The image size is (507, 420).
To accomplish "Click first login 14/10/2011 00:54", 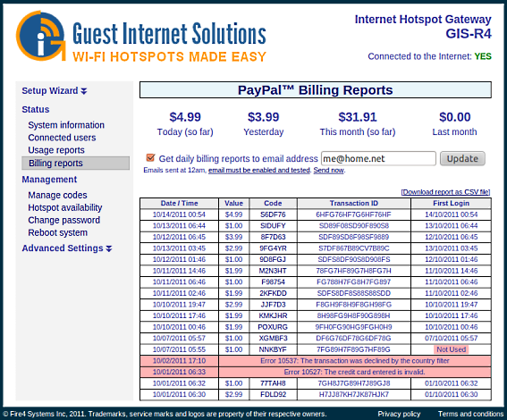I will point(451,214).
